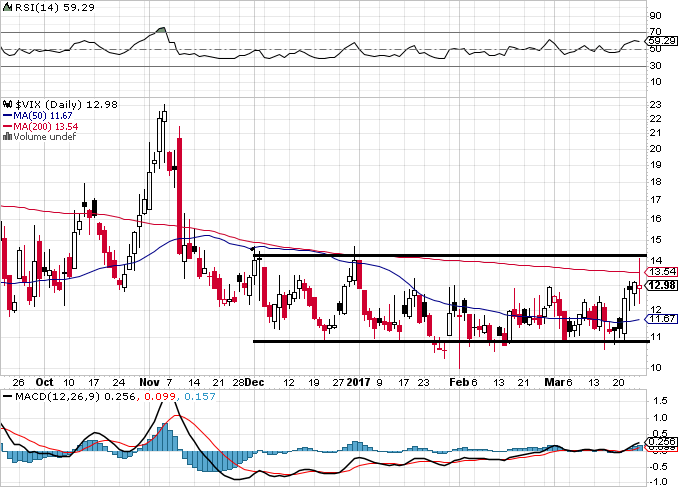Click the red 13.54 price tag
Screen dimensions: 678x487
pyautogui.click(x=659, y=271)
